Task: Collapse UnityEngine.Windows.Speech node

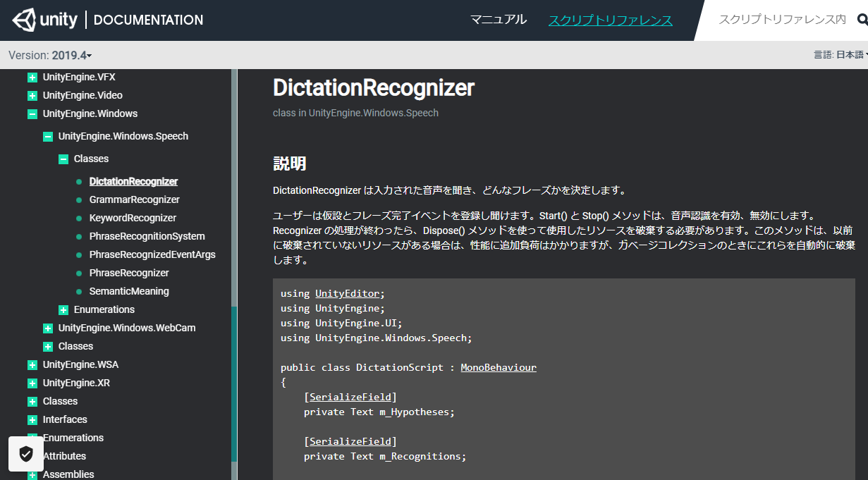Action: (x=48, y=137)
